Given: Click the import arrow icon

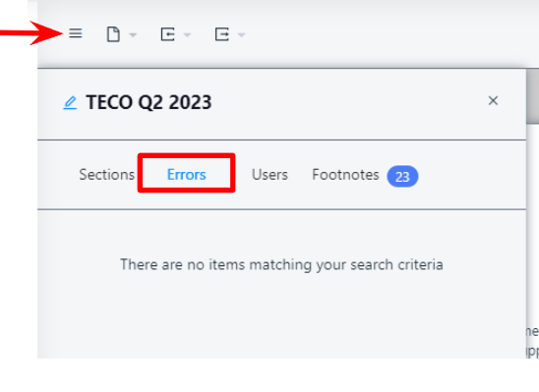Looking at the screenshot, I should pos(168,34).
